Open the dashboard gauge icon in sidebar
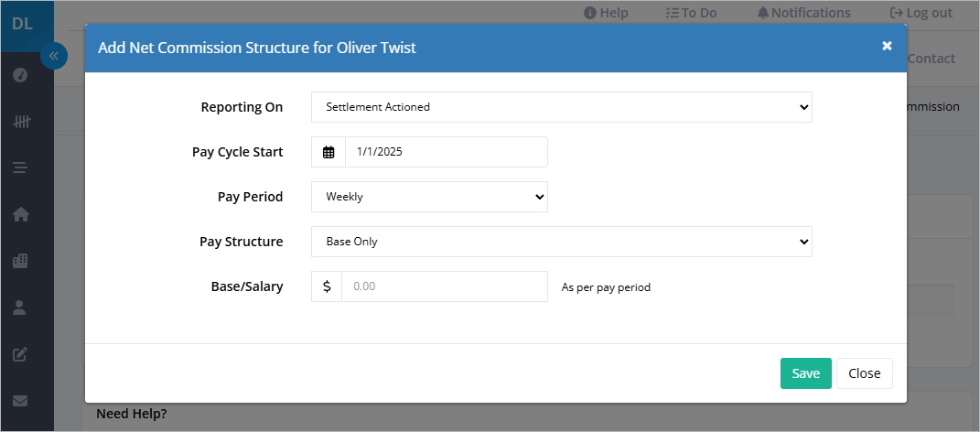980x432 pixels. coord(21,76)
